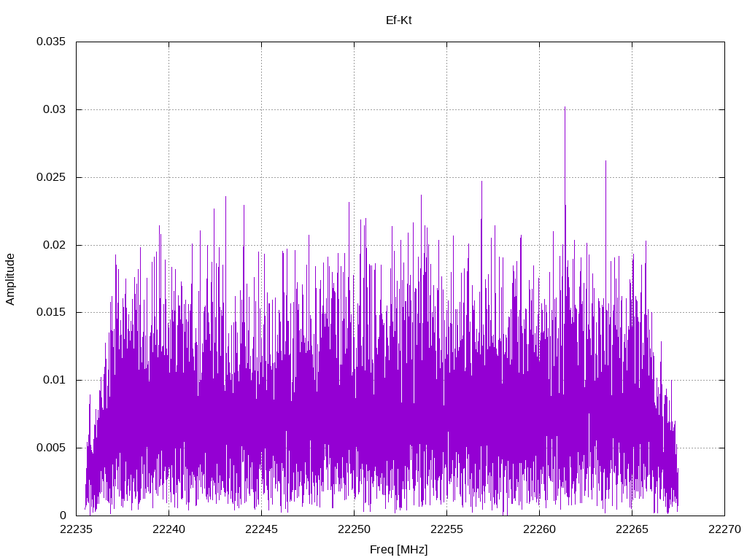Click the tallest spectrum peak above 0.03

click(x=565, y=108)
